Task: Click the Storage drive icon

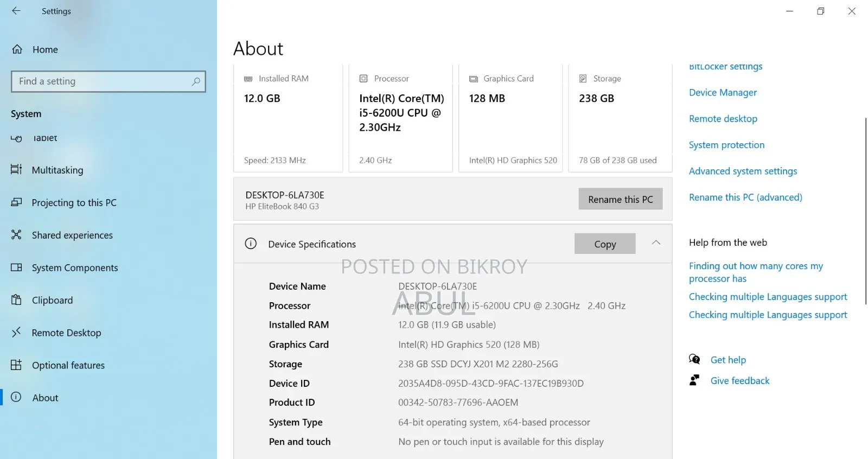Action: [x=583, y=79]
